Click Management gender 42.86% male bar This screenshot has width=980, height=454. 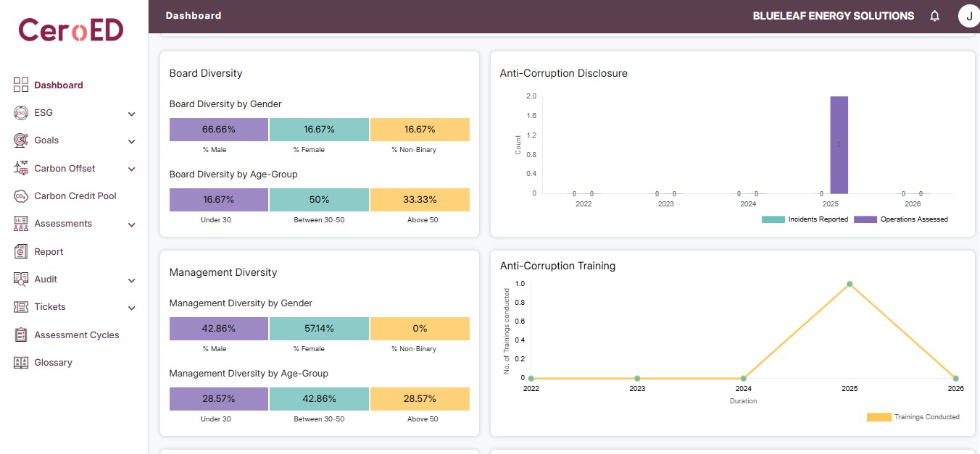coord(219,329)
